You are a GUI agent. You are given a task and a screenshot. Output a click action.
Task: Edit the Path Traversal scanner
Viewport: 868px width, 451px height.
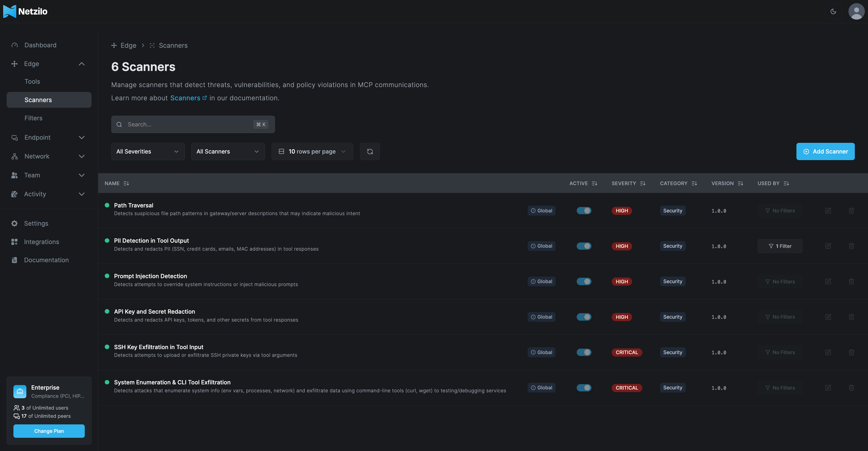(x=828, y=210)
